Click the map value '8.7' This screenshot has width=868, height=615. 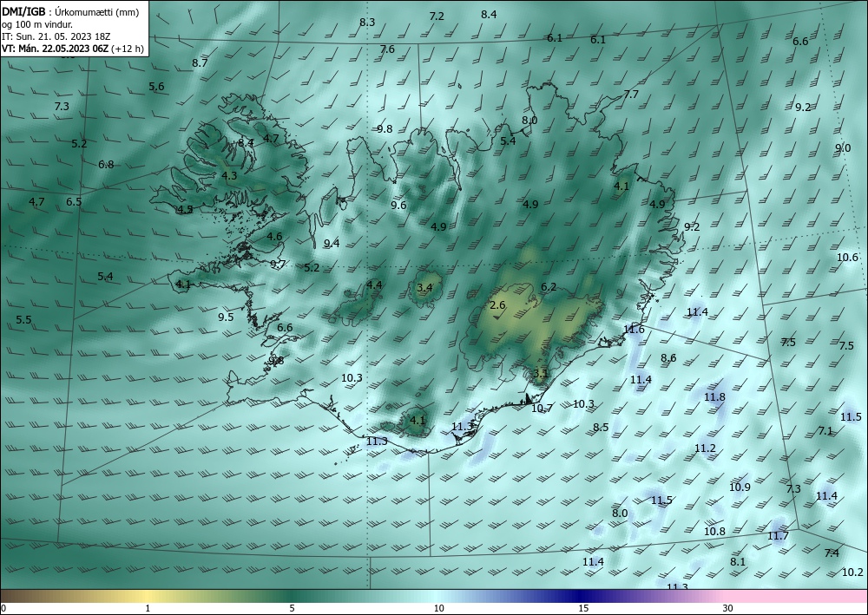(x=200, y=63)
